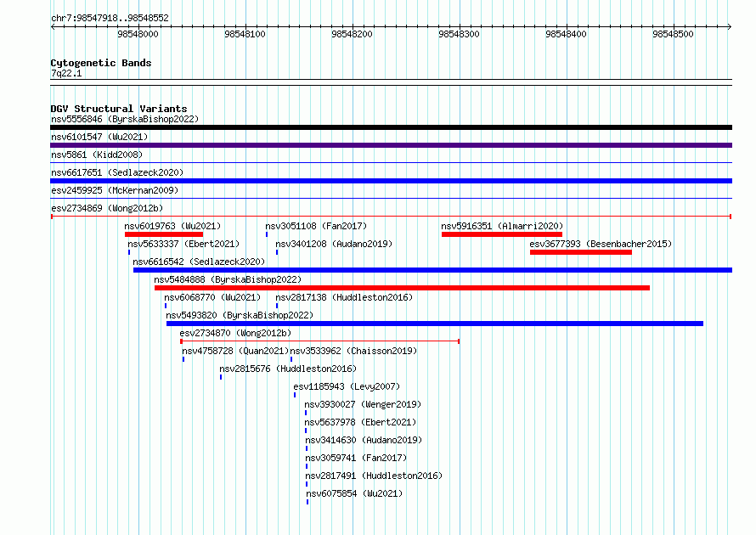Click the nsv5637978 (Ebert2021) label

(360, 422)
